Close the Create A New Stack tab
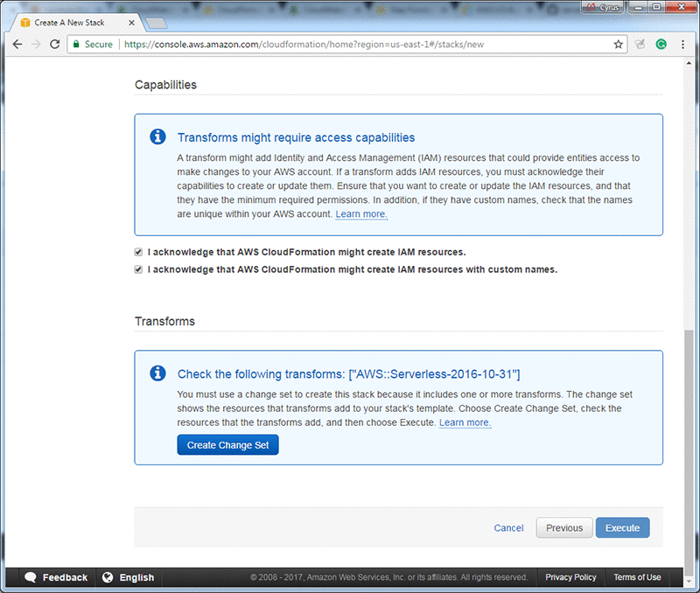The height and width of the screenshot is (593, 700). click(x=132, y=23)
